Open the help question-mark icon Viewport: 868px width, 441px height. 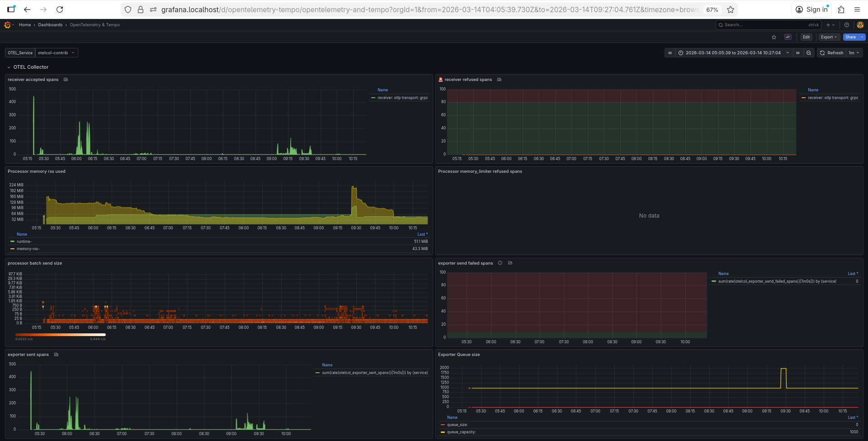(x=847, y=25)
